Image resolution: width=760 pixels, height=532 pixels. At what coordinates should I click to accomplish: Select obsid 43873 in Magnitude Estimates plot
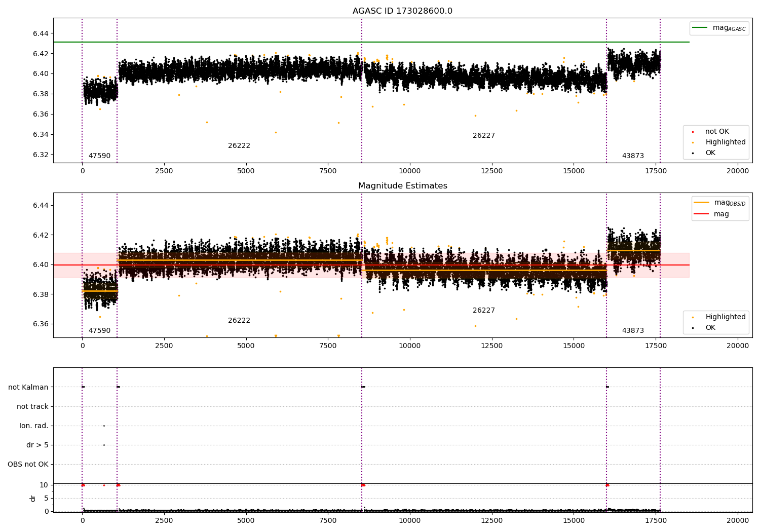point(633,331)
